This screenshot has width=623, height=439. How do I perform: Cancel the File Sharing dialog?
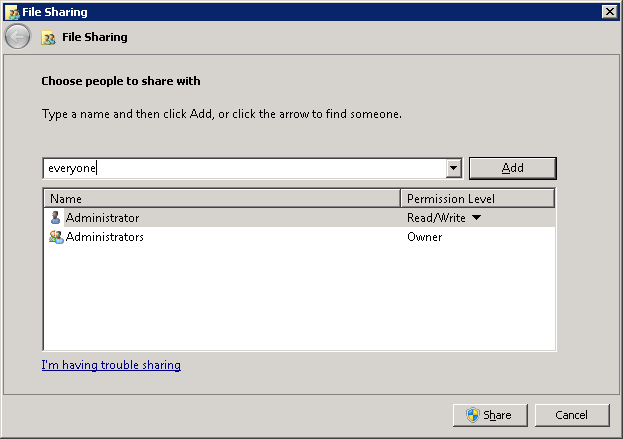(x=571, y=415)
